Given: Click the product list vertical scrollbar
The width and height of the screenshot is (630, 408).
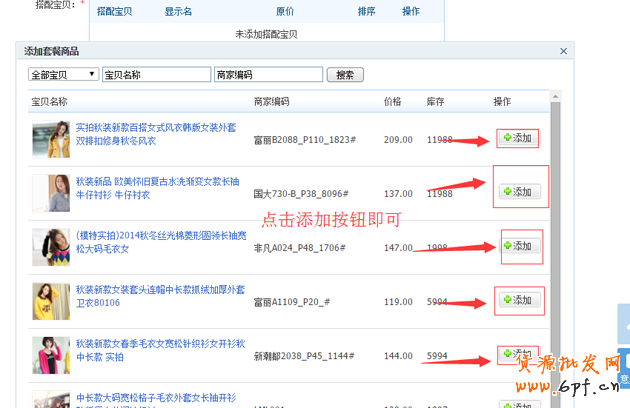Looking at the screenshot, I should 555,250.
